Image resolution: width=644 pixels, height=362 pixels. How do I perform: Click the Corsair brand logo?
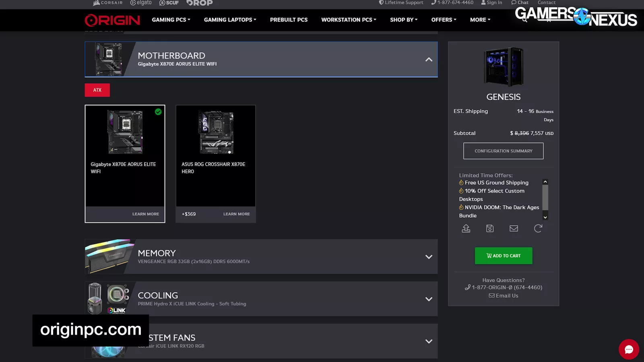pyautogui.click(x=107, y=3)
